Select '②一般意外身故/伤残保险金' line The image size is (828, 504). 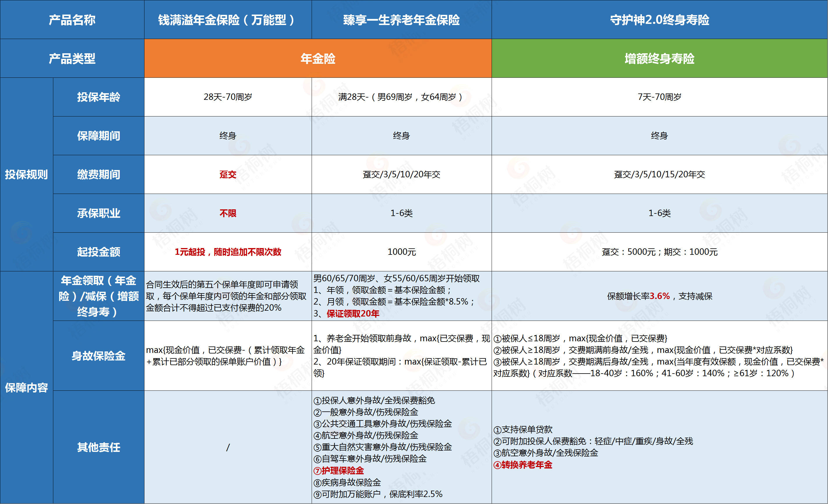point(366,412)
